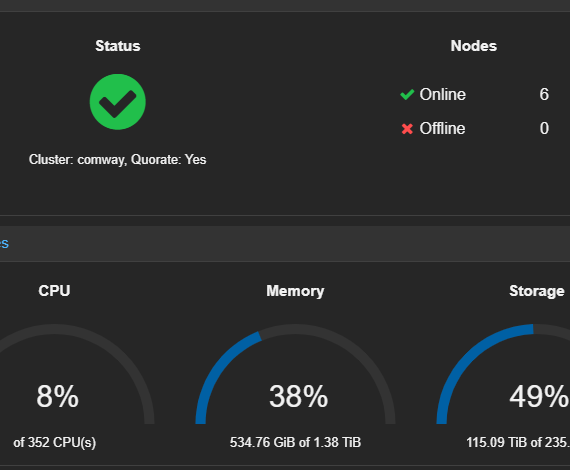Click the '115.09 TiB of 235' storage text
Screen dimensions: 570x470
(518, 442)
